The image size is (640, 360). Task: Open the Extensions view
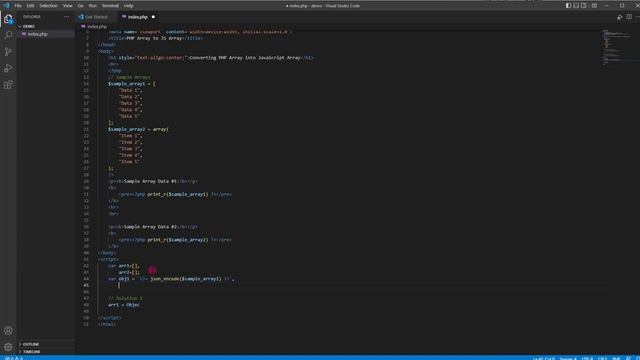[x=8, y=85]
